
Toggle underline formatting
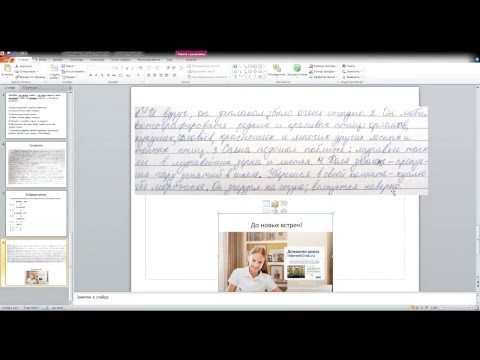tap(102, 76)
